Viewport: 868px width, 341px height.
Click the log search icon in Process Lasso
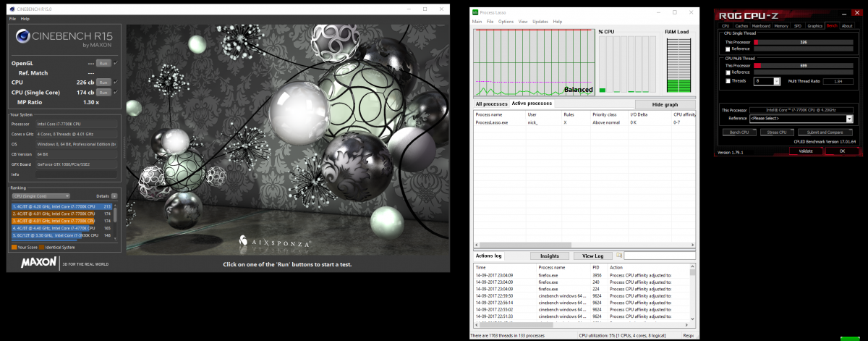click(619, 256)
